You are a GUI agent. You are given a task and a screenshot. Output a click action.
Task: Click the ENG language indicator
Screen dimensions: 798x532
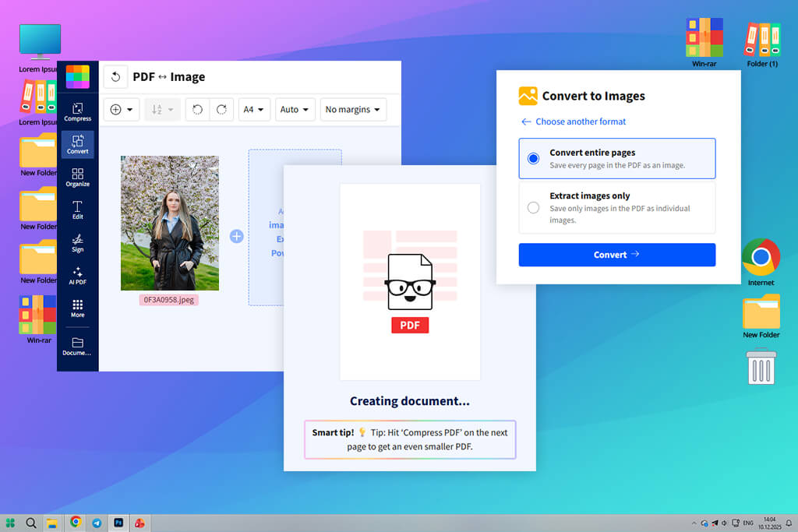[748, 523]
